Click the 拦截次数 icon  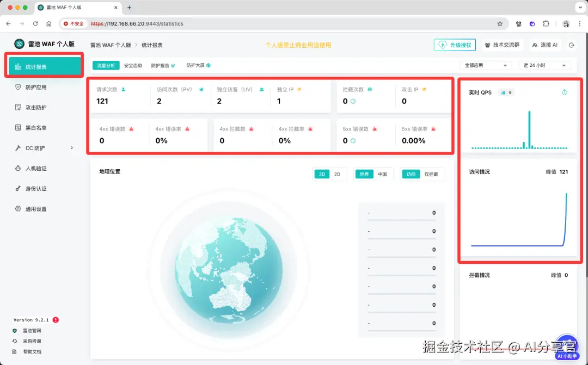[x=370, y=90]
